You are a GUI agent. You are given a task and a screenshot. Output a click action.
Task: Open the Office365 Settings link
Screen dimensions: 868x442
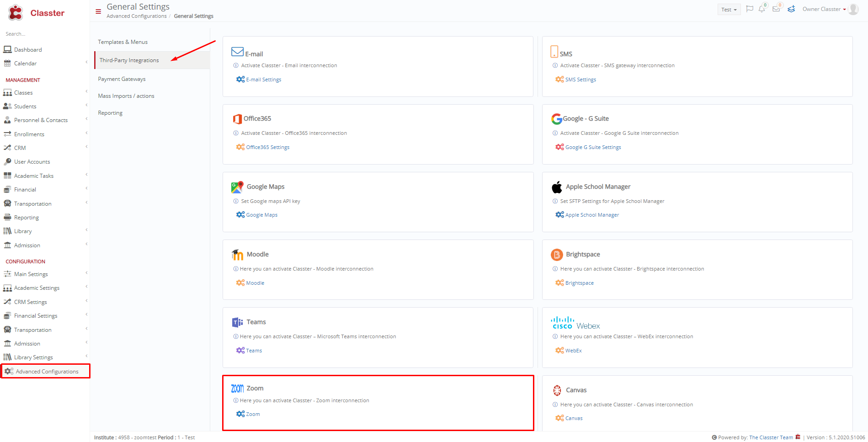(268, 147)
